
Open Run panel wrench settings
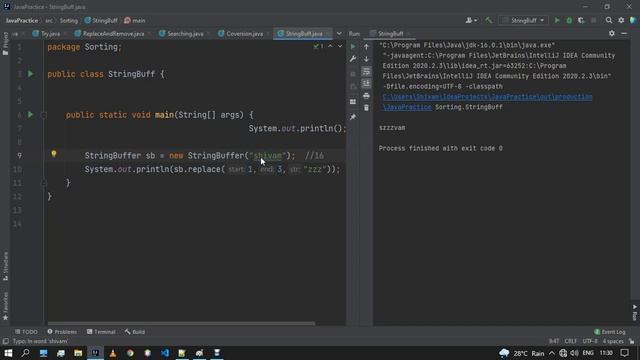click(353, 59)
